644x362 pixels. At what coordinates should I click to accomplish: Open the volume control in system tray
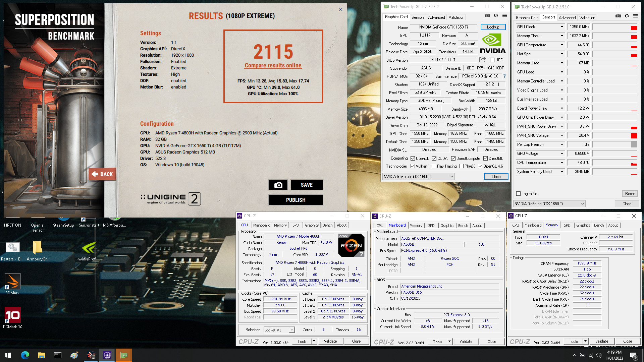599,355
